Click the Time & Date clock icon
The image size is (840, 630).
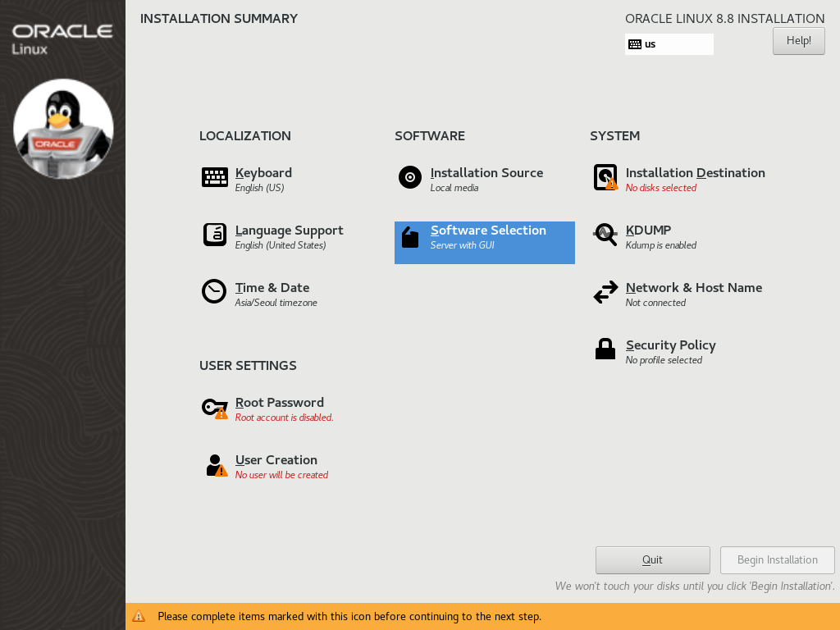point(214,291)
